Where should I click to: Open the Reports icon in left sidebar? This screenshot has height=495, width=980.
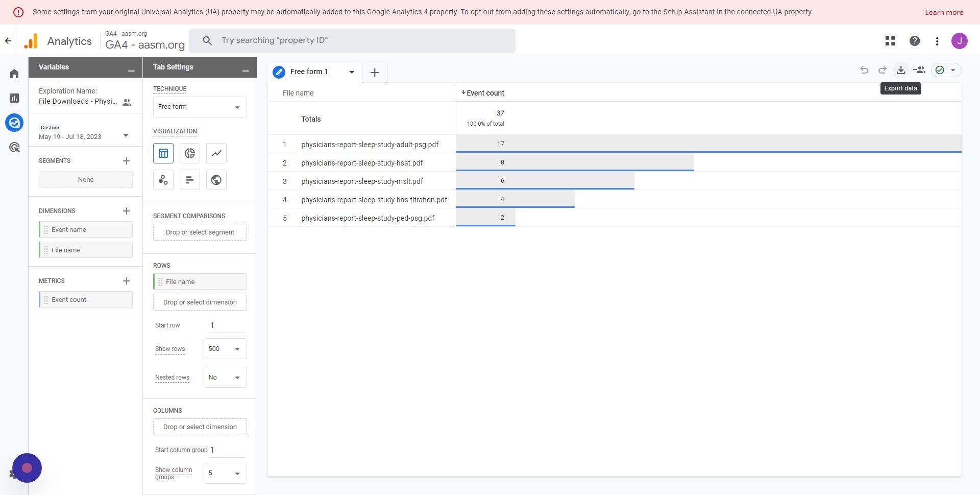(x=14, y=98)
